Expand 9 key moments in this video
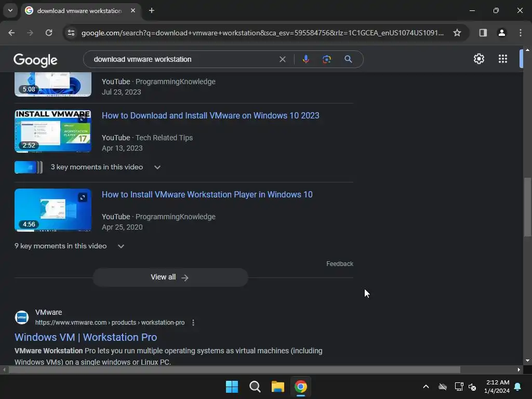Screen dimensions: 532x399 tap(70, 246)
